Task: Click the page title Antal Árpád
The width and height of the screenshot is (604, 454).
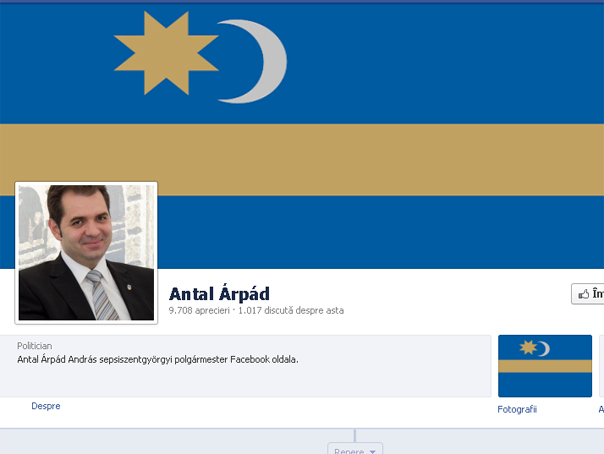Action: [x=219, y=294]
